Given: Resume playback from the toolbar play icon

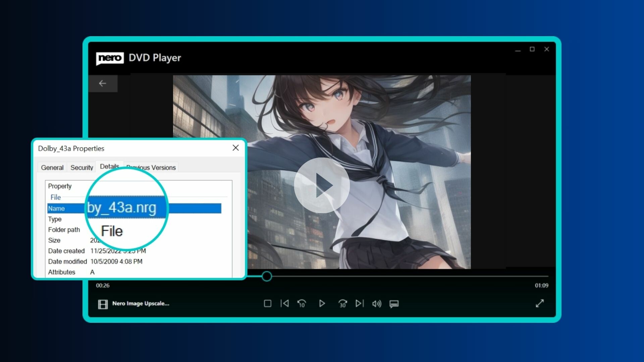Looking at the screenshot, I should pos(322,303).
